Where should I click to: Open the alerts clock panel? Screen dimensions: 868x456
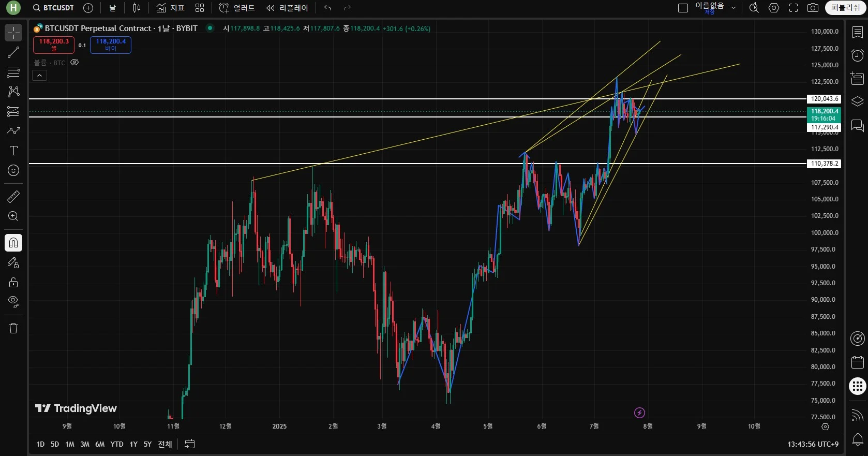pos(857,55)
